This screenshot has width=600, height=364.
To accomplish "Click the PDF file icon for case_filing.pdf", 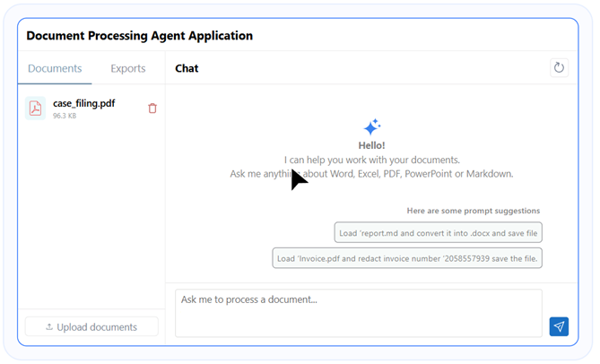I will 35,108.
